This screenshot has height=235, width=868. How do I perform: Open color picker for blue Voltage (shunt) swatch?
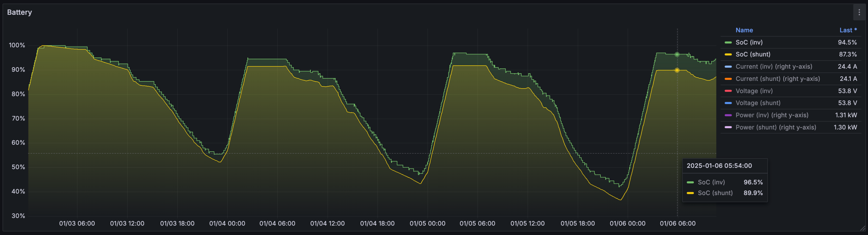(728, 103)
